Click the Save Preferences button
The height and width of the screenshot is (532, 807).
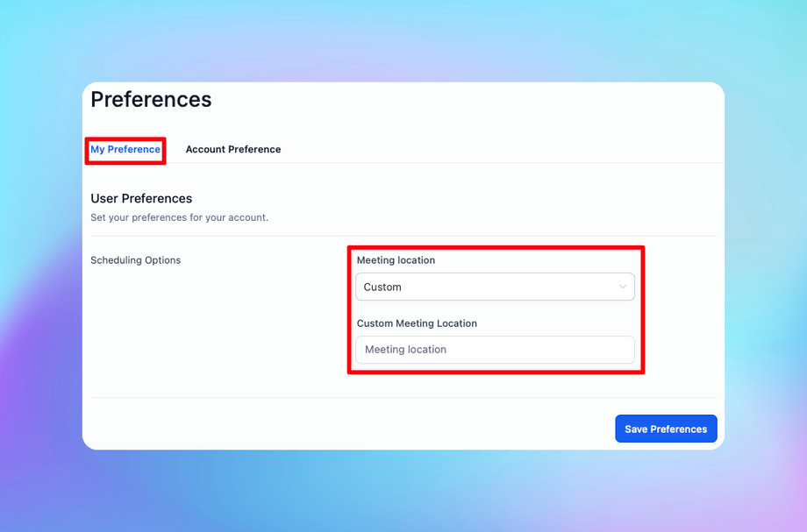(666, 429)
